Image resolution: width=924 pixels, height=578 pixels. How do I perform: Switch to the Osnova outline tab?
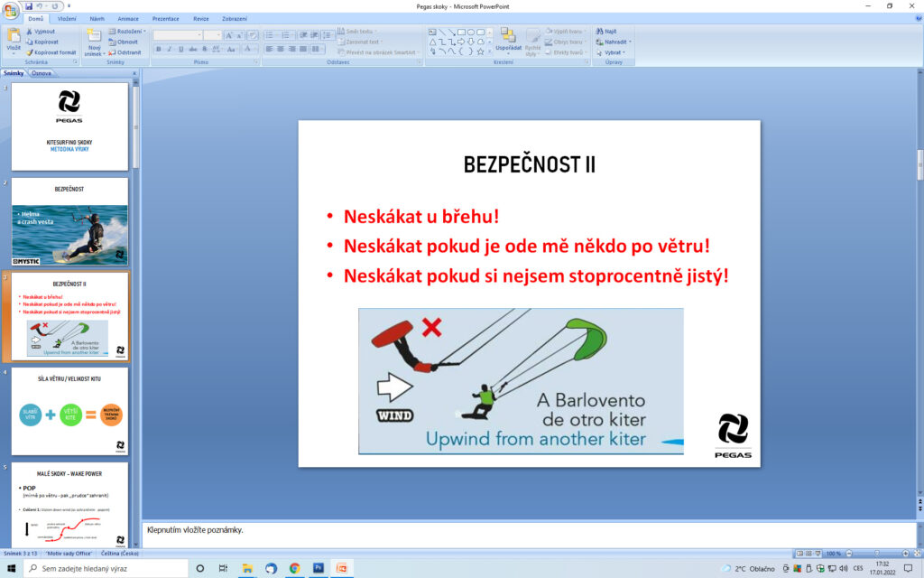point(42,73)
